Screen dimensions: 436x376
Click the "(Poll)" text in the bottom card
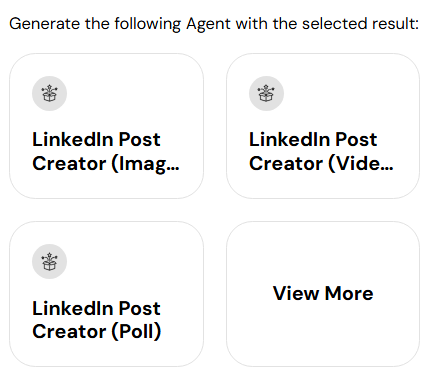click(x=136, y=332)
